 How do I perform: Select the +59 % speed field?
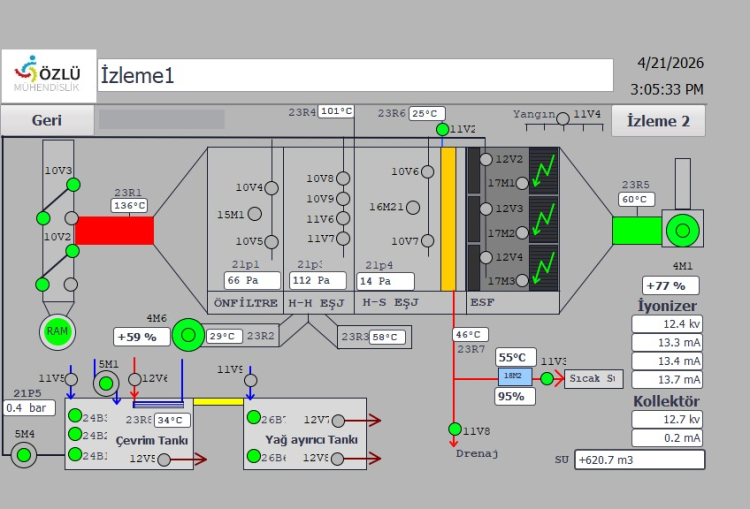(x=141, y=337)
